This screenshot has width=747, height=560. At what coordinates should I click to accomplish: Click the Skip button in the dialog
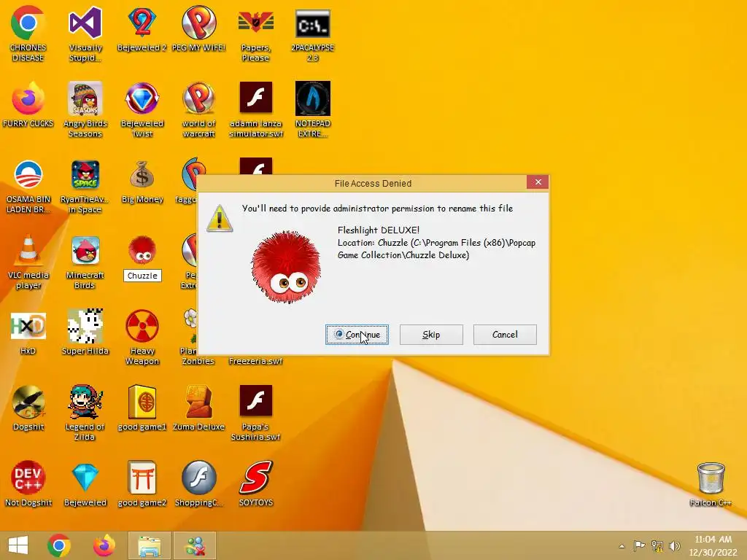[431, 335]
